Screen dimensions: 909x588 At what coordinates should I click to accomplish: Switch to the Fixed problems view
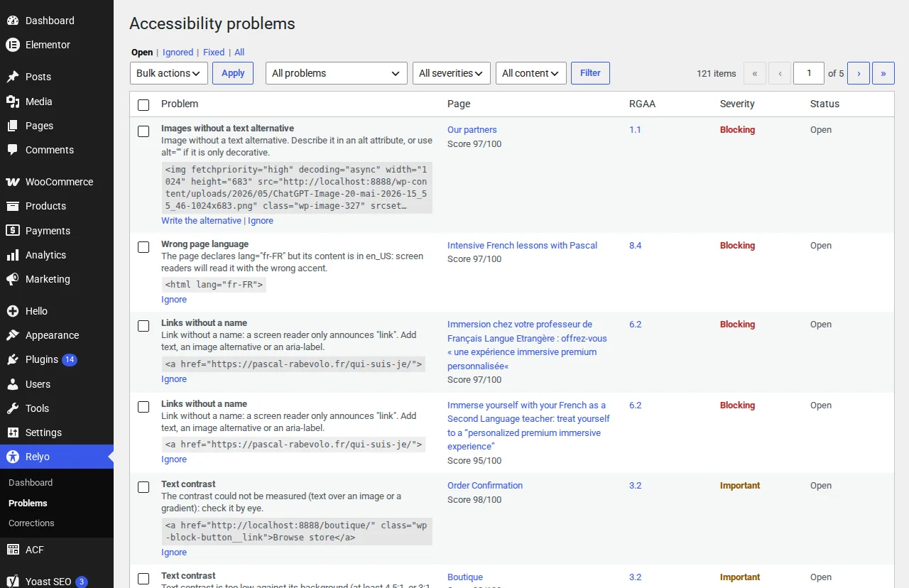[214, 53]
